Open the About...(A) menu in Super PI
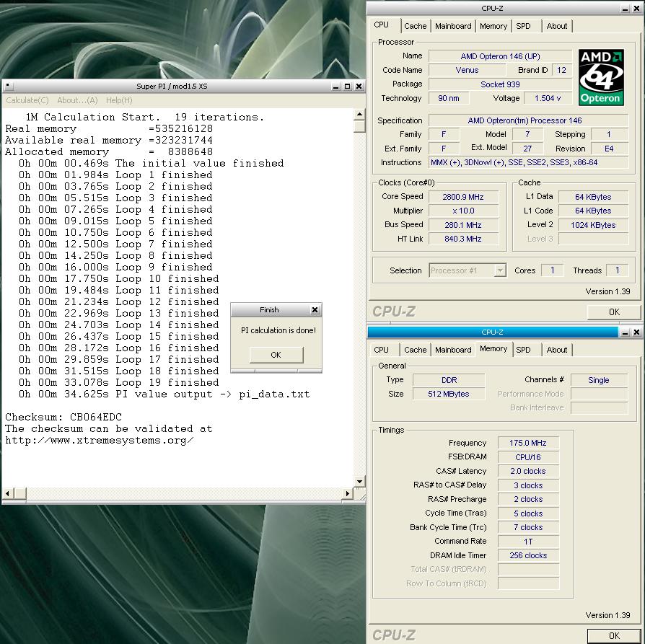The width and height of the screenshot is (645, 644). click(77, 100)
